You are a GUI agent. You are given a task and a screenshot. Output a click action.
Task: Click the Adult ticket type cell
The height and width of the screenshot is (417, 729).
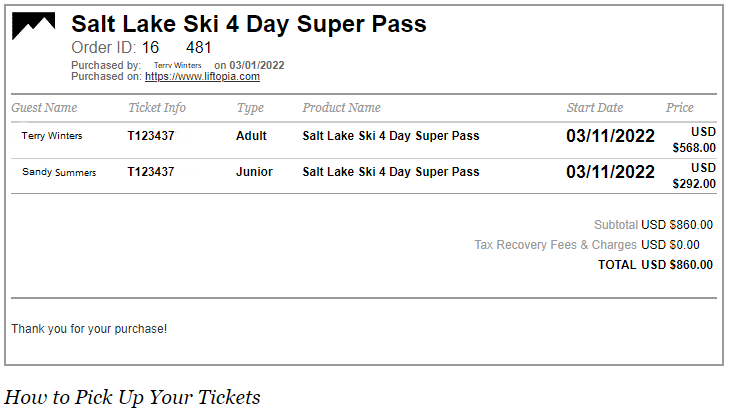(251, 136)
